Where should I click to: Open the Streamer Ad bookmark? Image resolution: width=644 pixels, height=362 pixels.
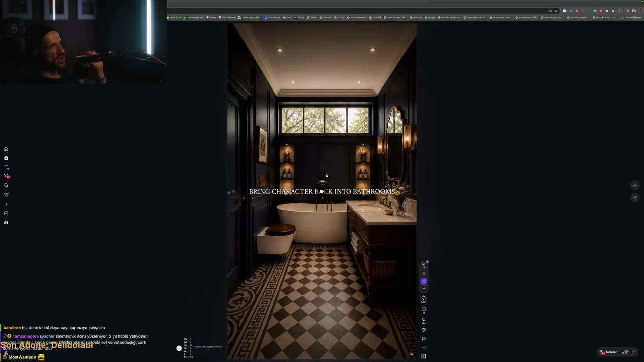point(272,17)
